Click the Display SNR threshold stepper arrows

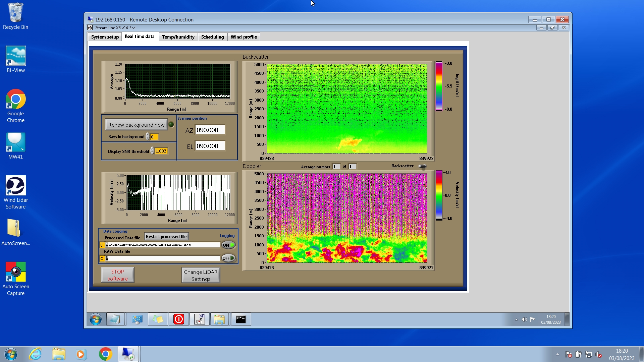(152, 151)
